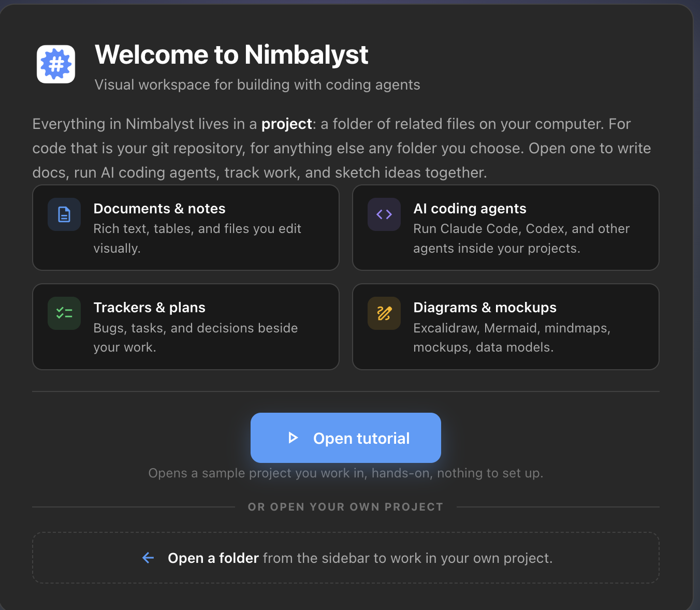Image resolution: width=700 pixels, height=610 pixels.
Task: Select the AI coding agents card title
Action: tap(470, 209)
